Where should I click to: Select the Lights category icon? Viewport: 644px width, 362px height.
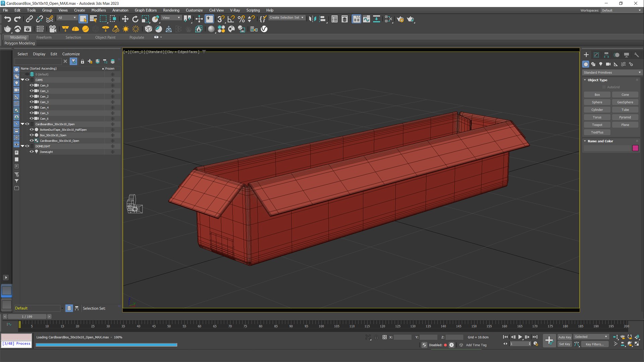click(601, 64)
